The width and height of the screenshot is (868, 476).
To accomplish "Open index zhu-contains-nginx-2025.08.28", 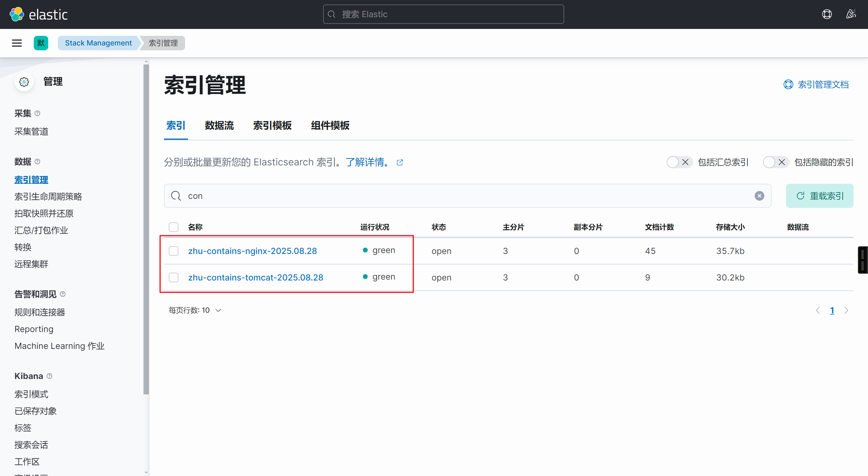I will 252,251.
